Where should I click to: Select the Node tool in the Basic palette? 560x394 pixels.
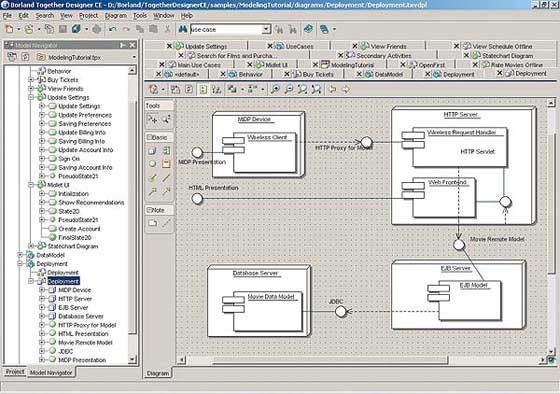pos(152,151)
